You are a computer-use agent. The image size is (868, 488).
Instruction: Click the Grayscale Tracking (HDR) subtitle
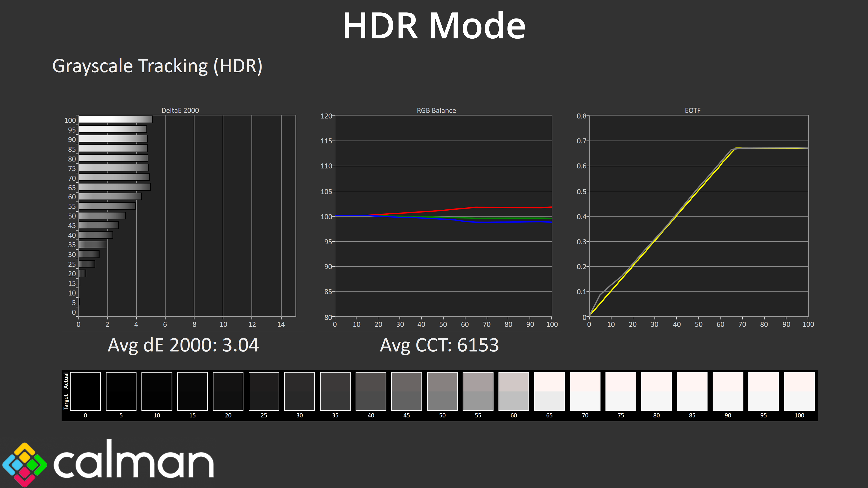(157, 66)
